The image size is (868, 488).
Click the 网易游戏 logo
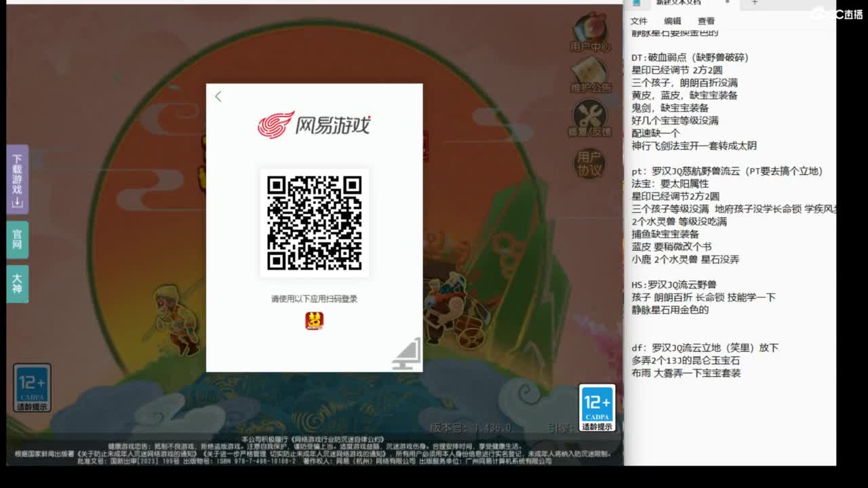(x=314, y=125)
